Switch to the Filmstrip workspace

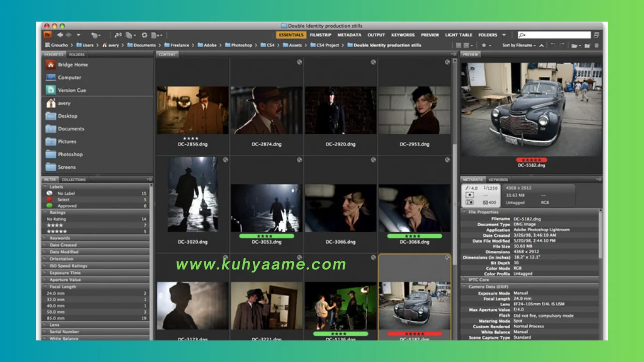point(320,35)
